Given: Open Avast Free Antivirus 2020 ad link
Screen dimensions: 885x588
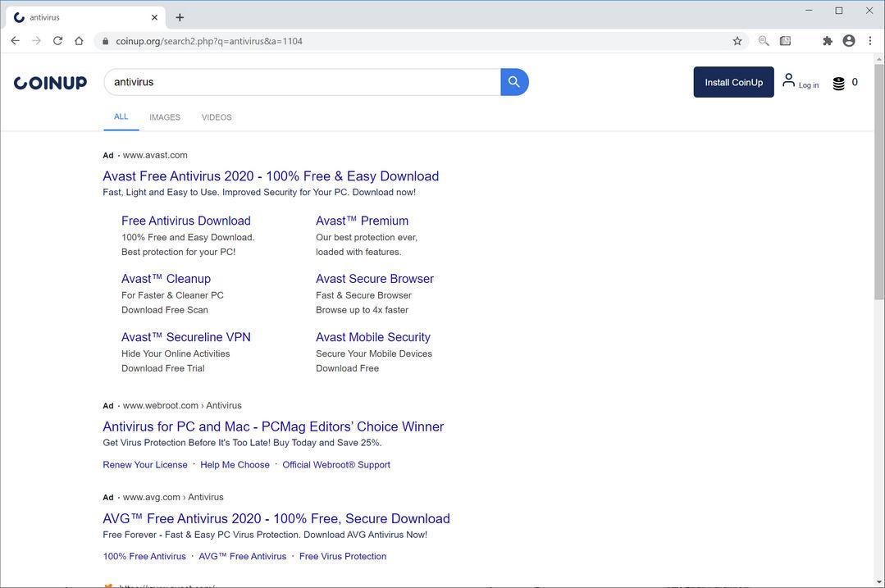Looking at the screenshot, I should click(271, 176).
